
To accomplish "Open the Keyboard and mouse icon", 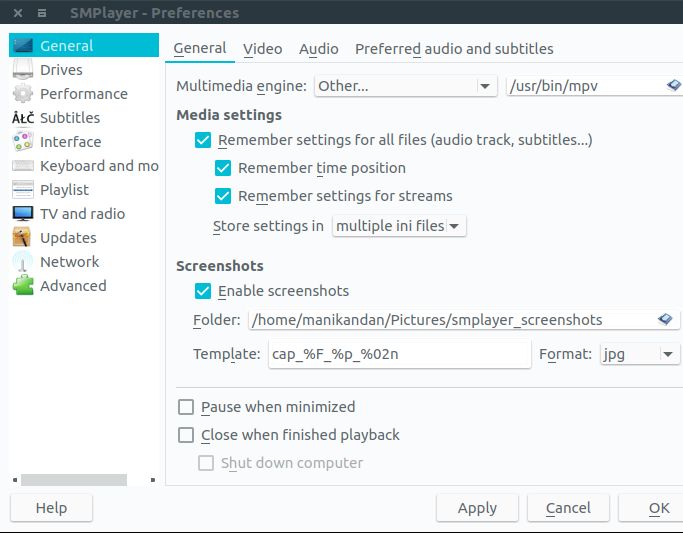I will [23, 165].
